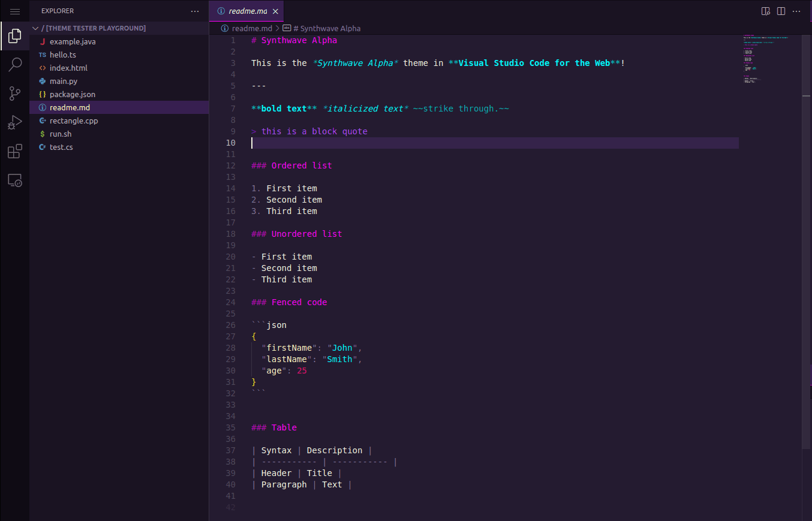The height and width of the screenshot is (521, 812).
Task: Open run.sh in the explorer
Action: 119,134
